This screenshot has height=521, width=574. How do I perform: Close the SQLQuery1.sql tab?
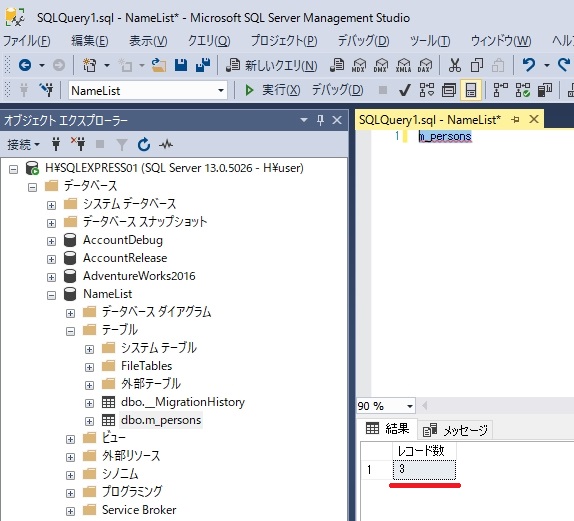(x=534, y=119)
